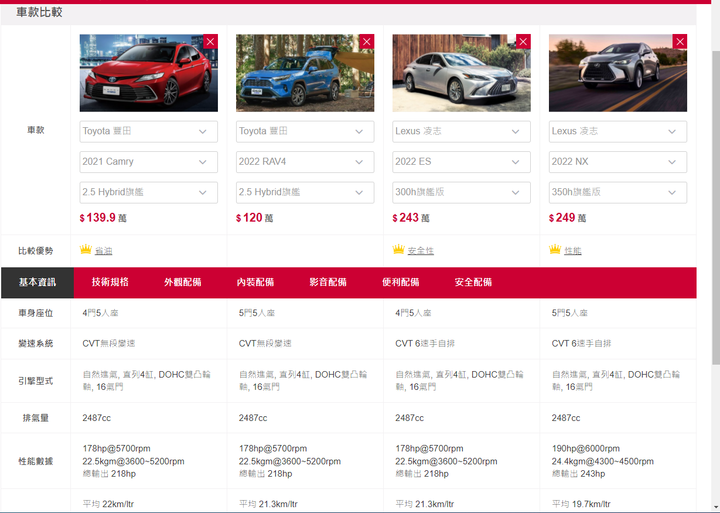Open the 2.5 Hybrid旗艦 trim dropdown under 2021 Camry

[x=149, y=192]
